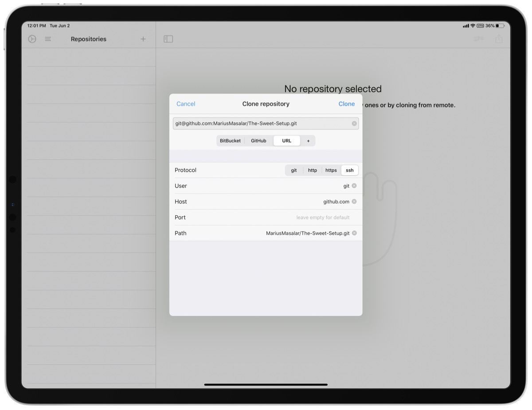Edit the Host field github.com

[266, 201]
